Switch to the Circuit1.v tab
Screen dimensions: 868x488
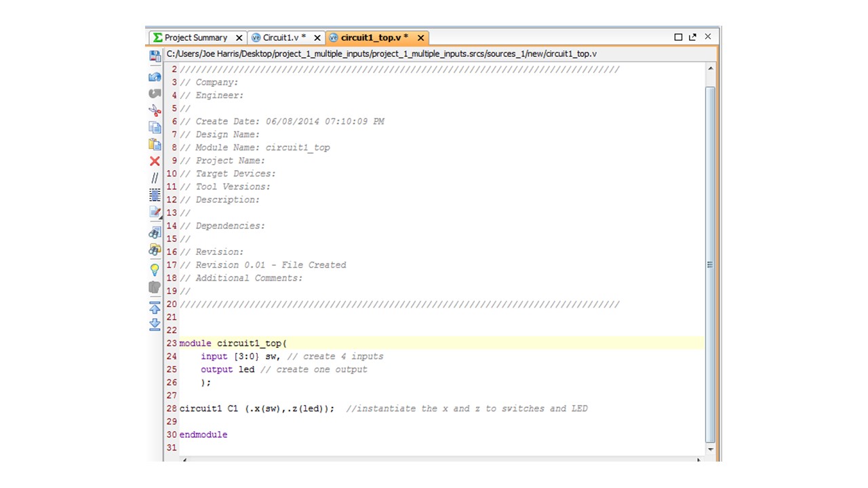click(285, 37)
